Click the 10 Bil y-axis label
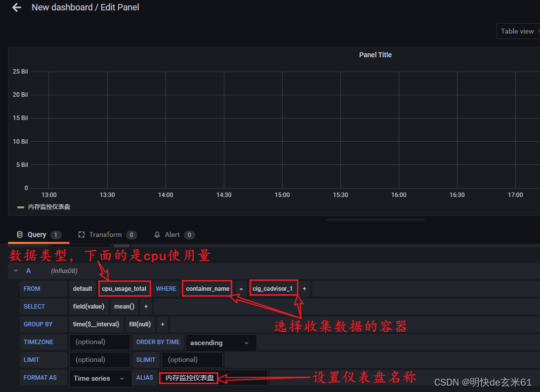This screenshot has height=392, width=540. tap(20, 142)
